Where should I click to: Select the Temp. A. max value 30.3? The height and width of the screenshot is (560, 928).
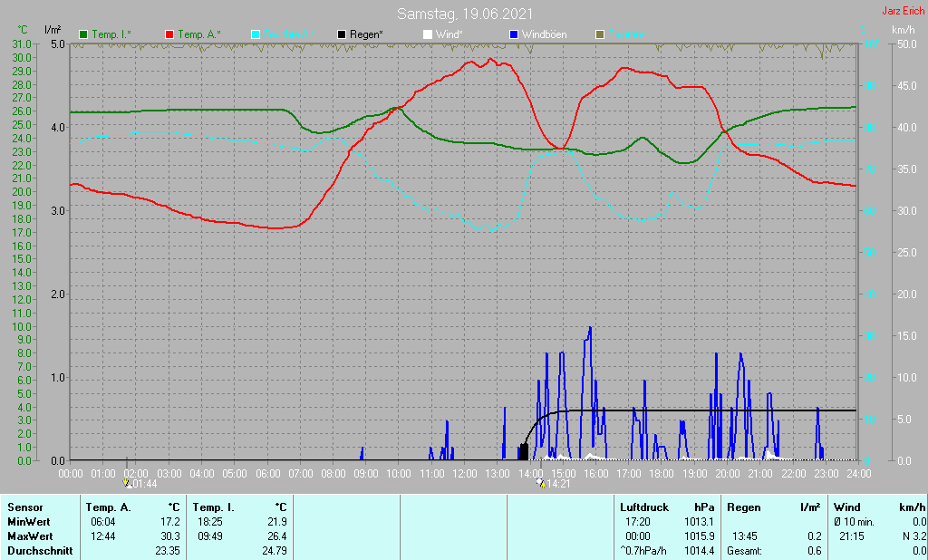coord(170,536)
